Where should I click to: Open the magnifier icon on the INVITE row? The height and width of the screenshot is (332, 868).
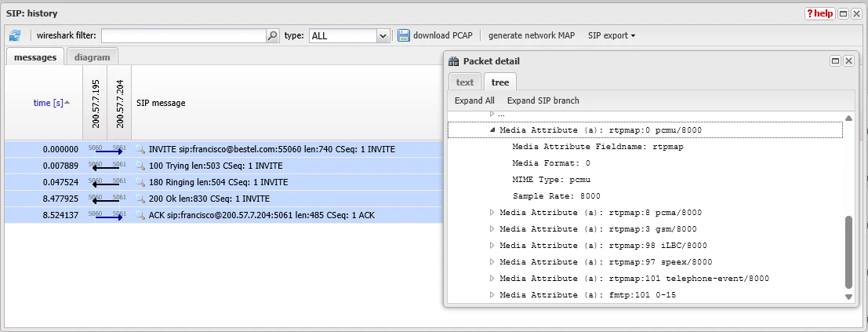pyautogui.click(x=140, y=149)
